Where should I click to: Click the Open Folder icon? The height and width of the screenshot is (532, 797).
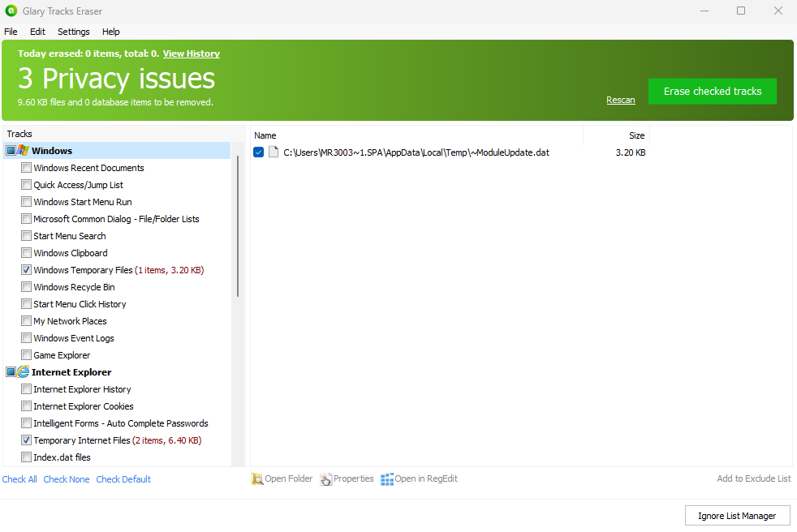click(257, 479)
